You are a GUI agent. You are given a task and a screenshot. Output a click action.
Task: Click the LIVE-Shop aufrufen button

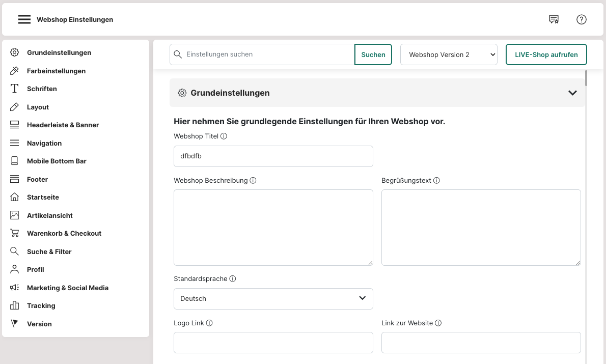(546, 54)
